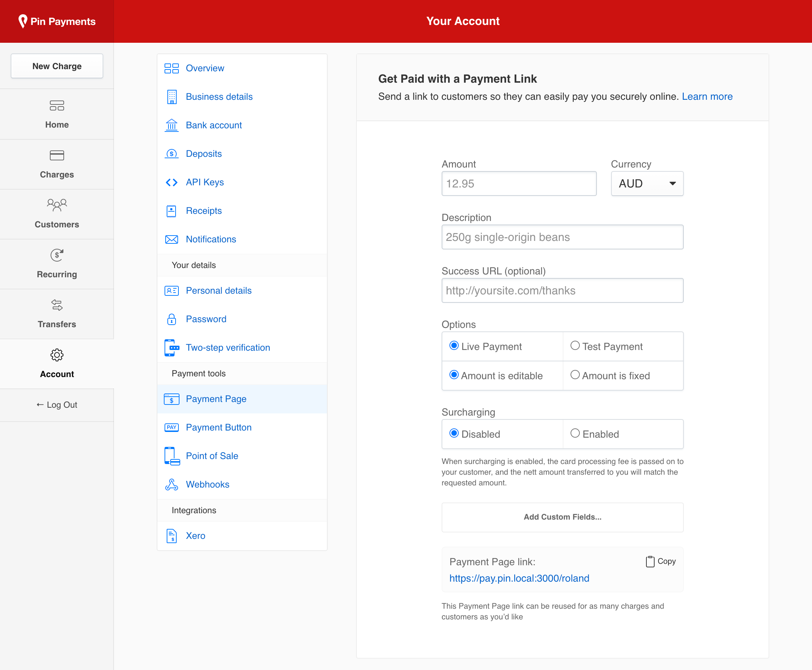Screen dimensions: 812x670
Task: Click the Payment Page icon
Action: 172,399
